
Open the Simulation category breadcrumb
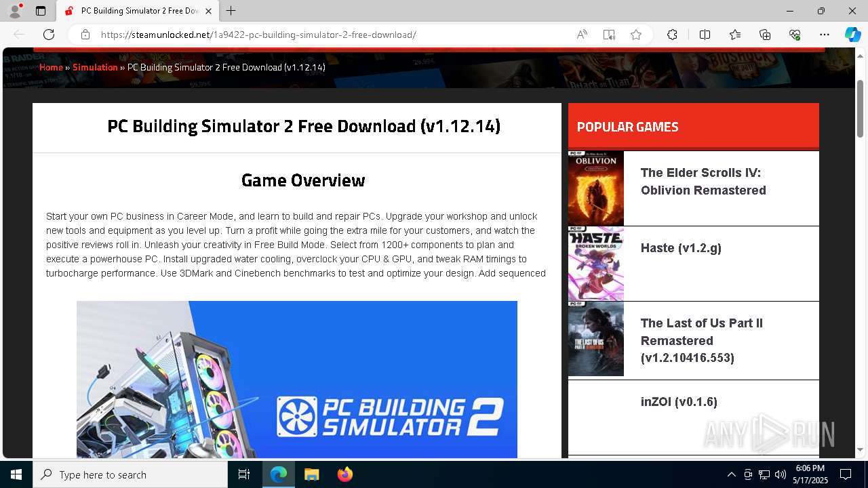tap(95, 67)
